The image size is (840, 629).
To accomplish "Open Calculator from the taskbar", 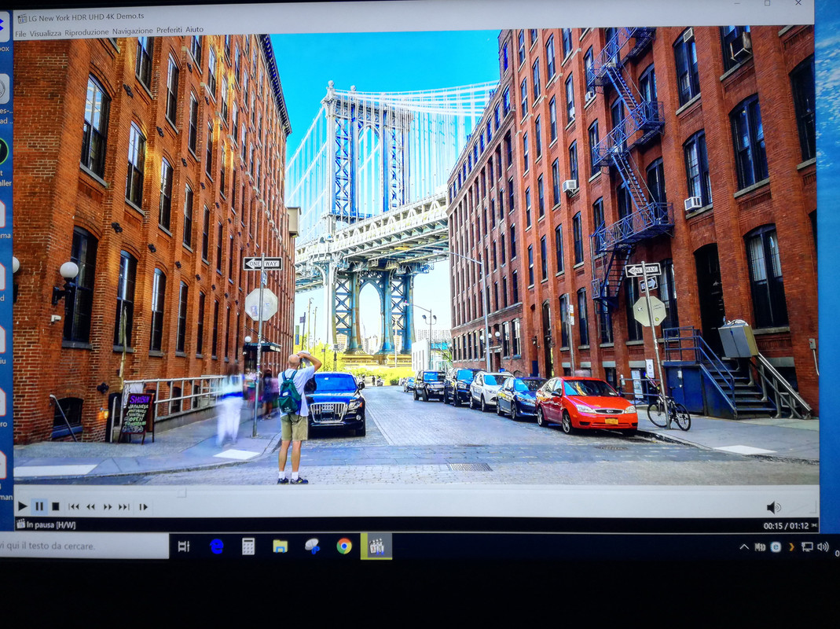I will click(x=248, y=546).
